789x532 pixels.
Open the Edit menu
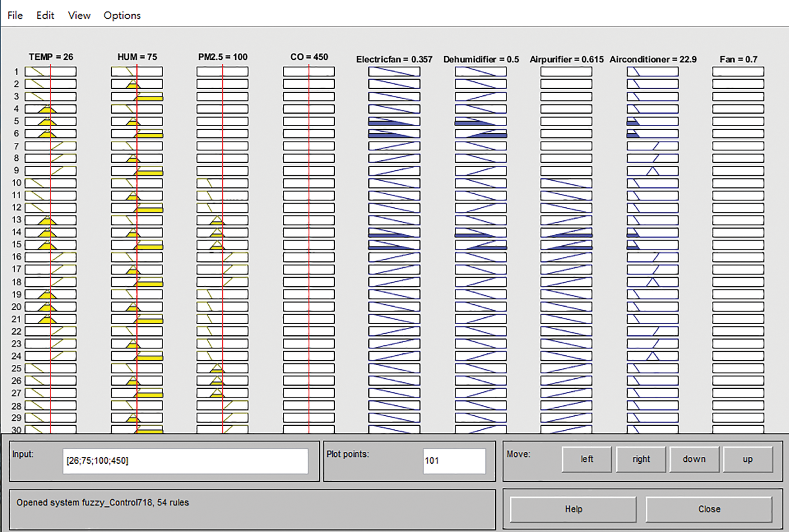click(45, 15)
